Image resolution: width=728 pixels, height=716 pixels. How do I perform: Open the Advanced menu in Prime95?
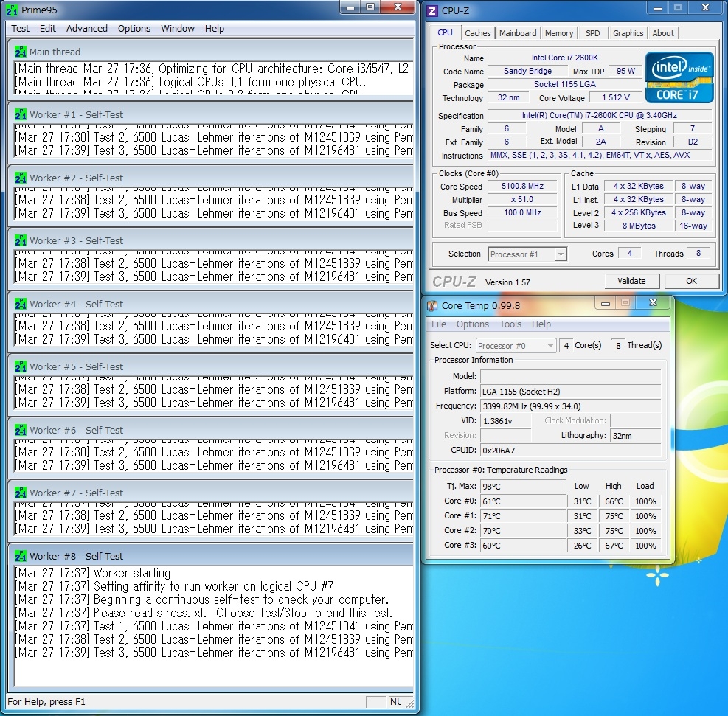(x=87, y=28)
